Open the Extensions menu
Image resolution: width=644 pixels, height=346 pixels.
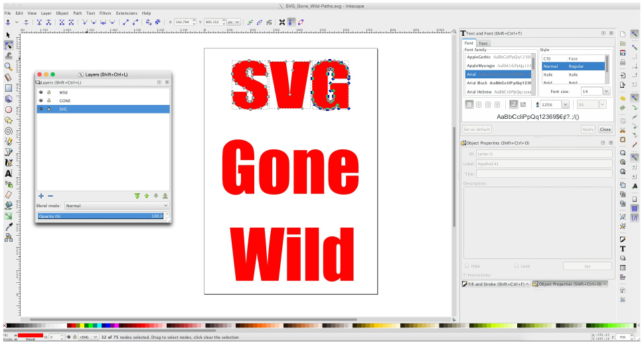pyautogui.click(x=127, y=13)
